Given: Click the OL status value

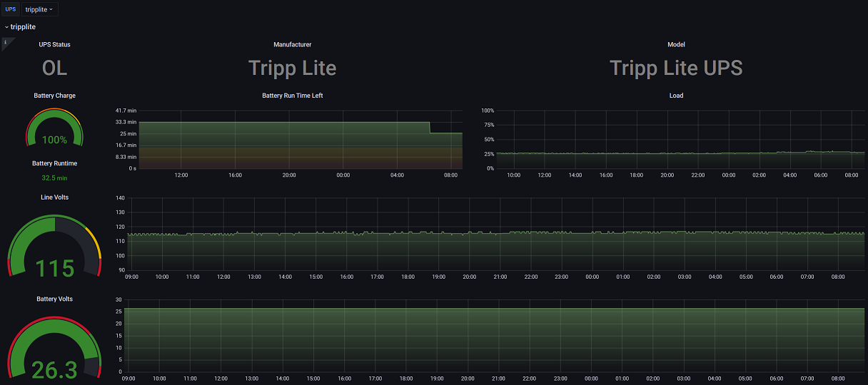Looking at the screenshot, I should (55, 68).
